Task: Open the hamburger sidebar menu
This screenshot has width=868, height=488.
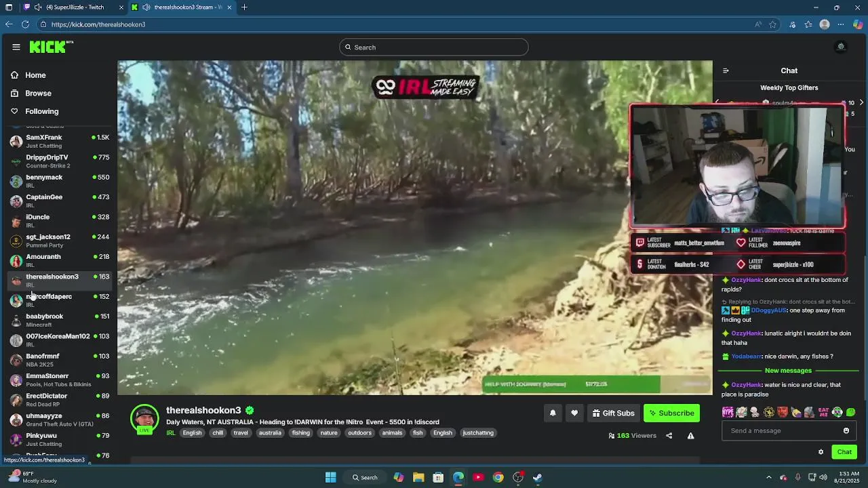Action: tap(16, 47)
